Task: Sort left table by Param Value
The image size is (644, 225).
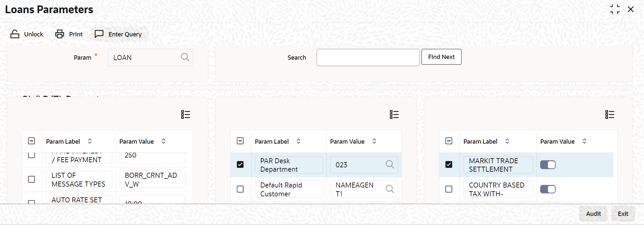Action: tap(164, 141)
